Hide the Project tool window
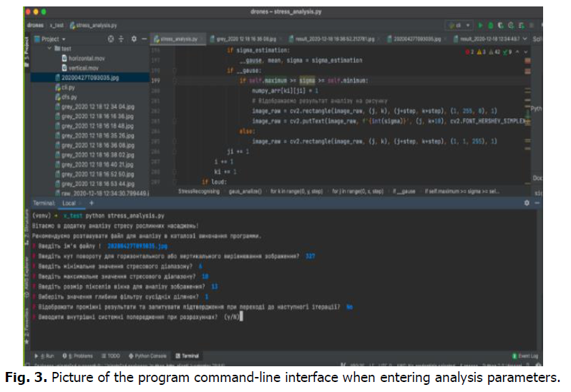Viewport: 571px width, 392px height. [x=144, y=39]
